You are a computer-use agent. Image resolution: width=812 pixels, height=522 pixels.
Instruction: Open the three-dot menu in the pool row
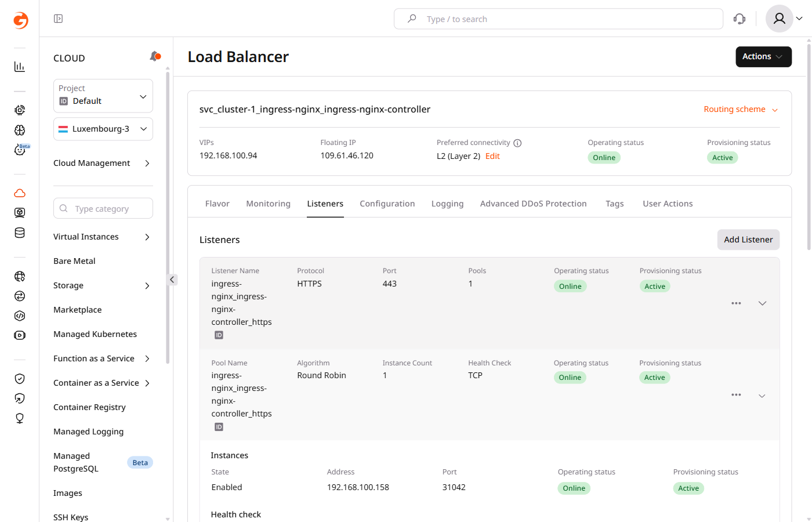[x=736, y=395]
